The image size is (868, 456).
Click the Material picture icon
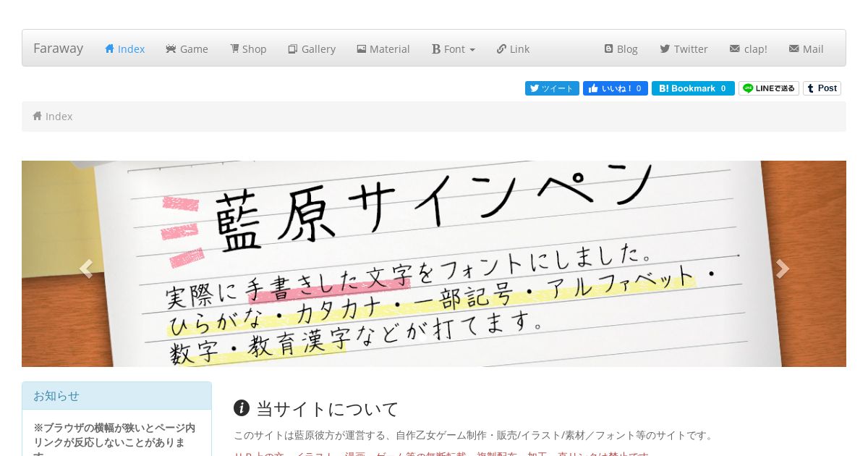coord(362,48)
